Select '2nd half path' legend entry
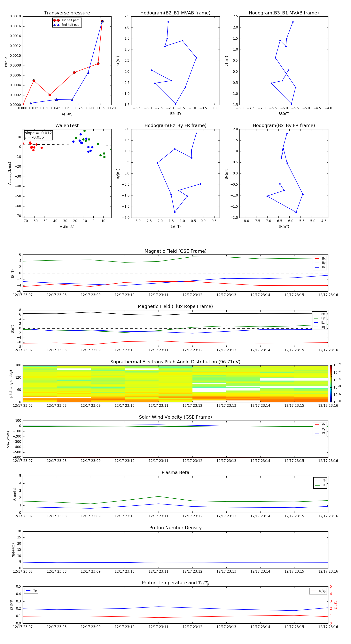Image resolution: width=351 pixels, height=644 pixels. (67, 25)
